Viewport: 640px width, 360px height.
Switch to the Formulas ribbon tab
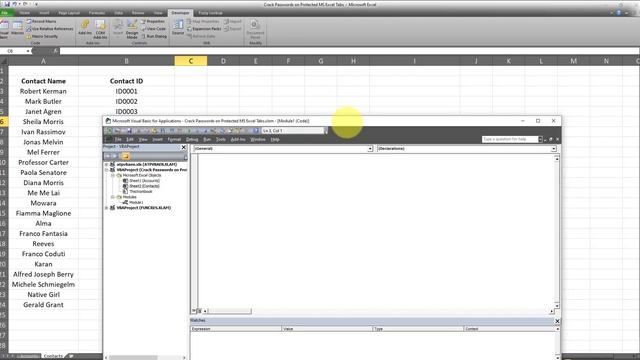click(97, 13)
